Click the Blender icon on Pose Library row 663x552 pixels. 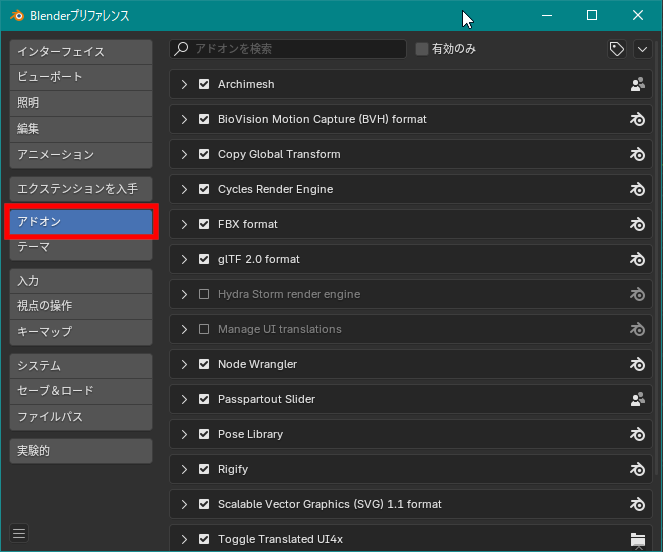pos(637,434)
